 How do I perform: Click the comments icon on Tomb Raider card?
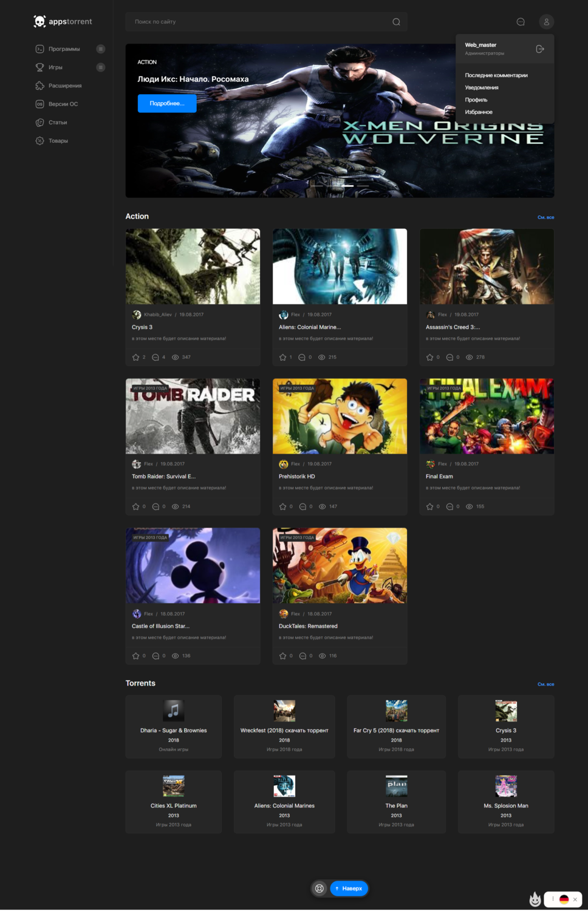156,507
